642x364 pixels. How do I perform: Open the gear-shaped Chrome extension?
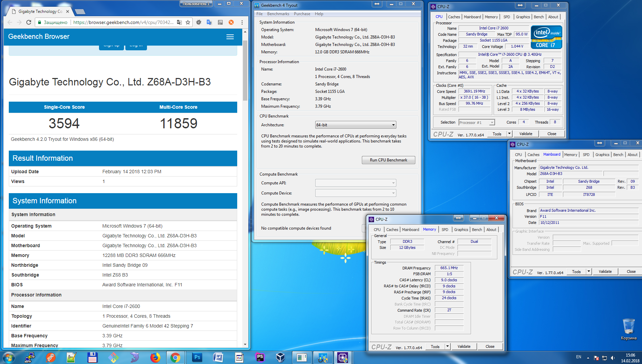coord(199,22)
